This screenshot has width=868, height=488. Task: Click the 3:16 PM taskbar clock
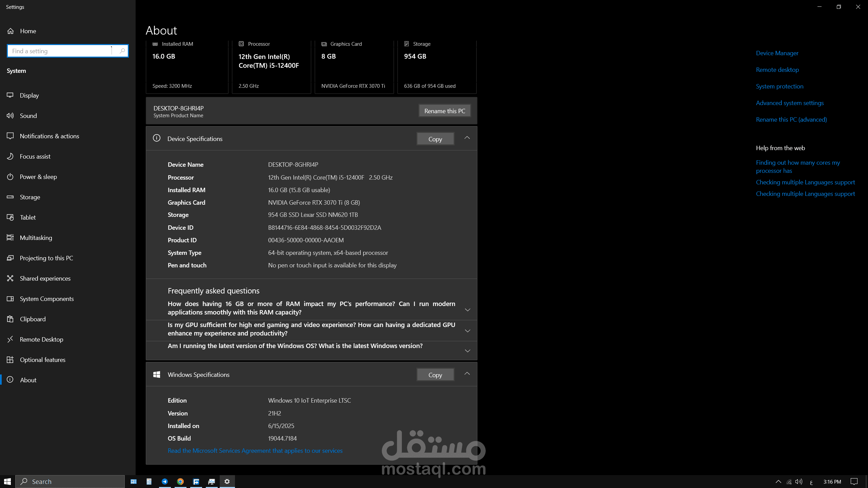[832, 482]
